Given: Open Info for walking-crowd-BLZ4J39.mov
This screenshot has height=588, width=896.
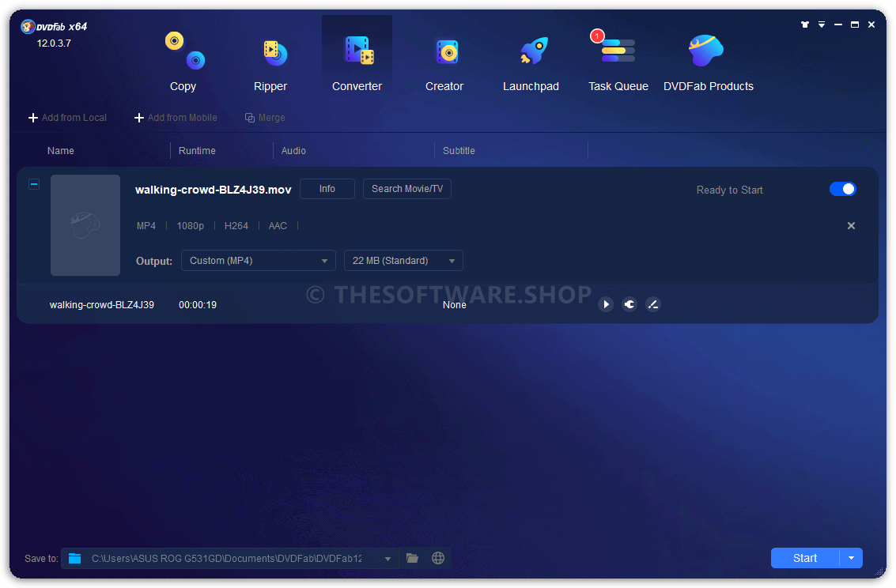Looking at the screenshot, I should (x=327, y=189).
